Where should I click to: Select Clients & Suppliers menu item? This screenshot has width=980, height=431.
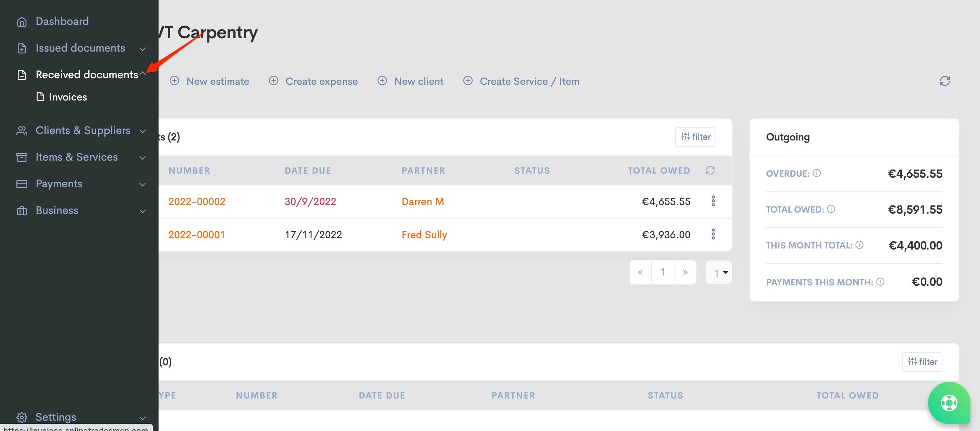(x=83, y=131)
